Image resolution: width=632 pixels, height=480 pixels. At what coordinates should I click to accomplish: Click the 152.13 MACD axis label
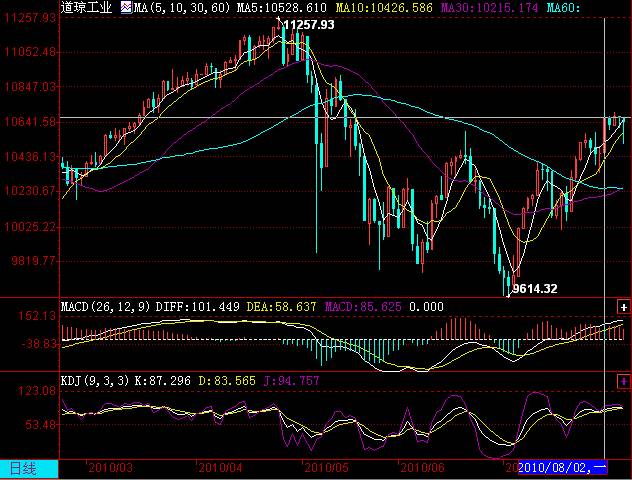point(37,316)
